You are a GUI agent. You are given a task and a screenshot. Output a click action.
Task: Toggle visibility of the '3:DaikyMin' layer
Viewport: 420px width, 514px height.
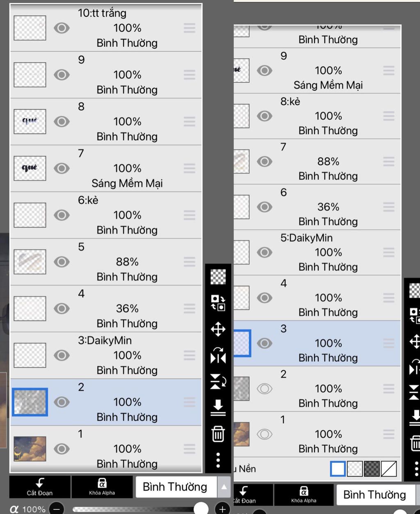click(62, 355)
